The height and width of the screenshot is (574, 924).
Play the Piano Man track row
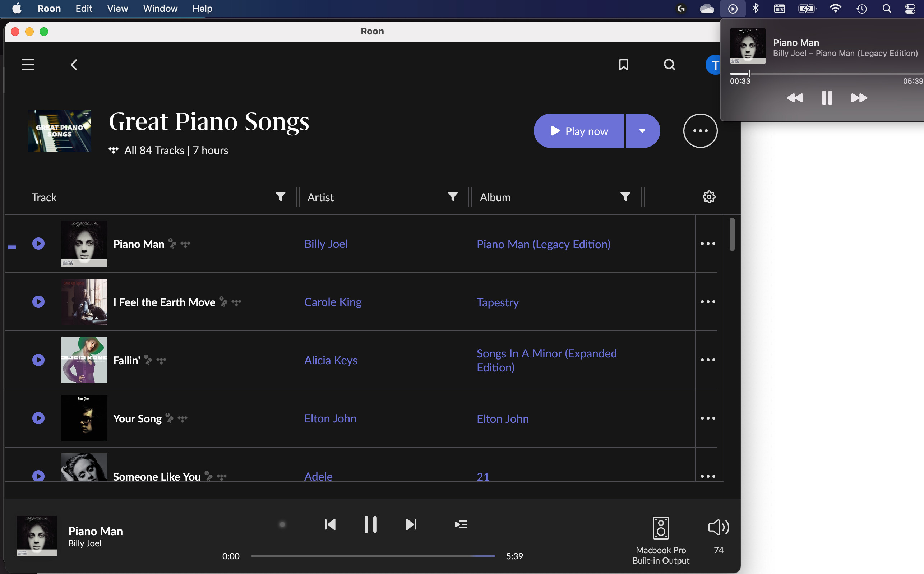click(x=38, y=243)
